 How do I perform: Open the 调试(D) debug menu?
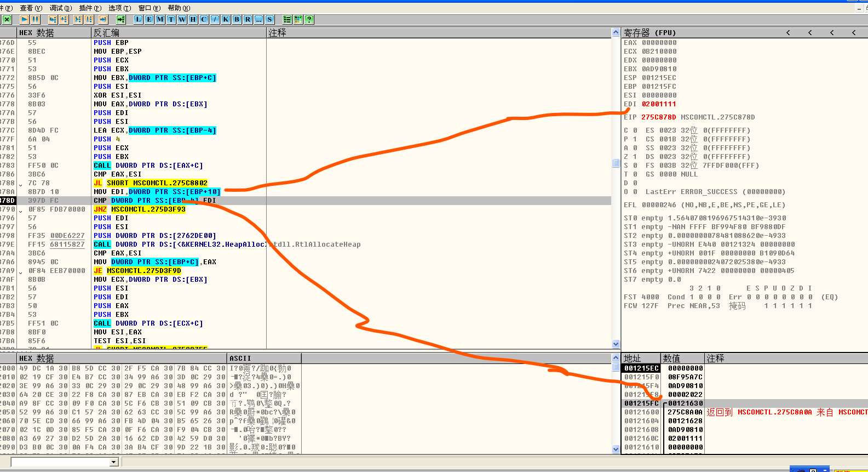(60, 8)
